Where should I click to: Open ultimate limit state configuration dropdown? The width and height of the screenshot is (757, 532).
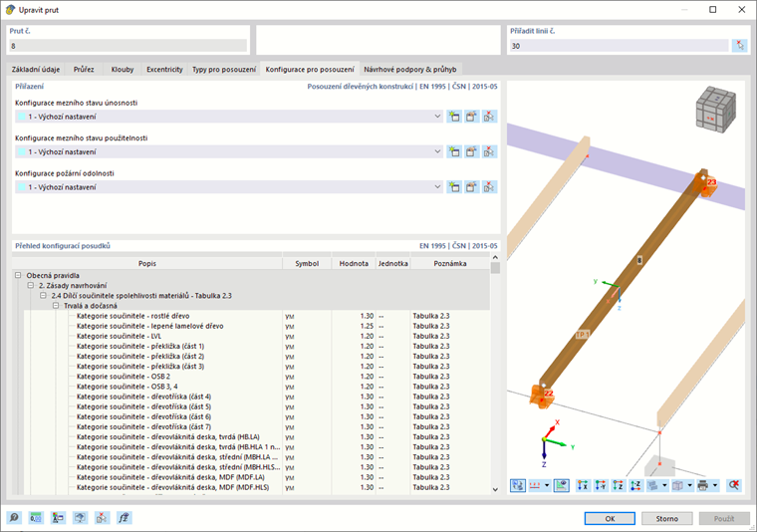point(437,117)
